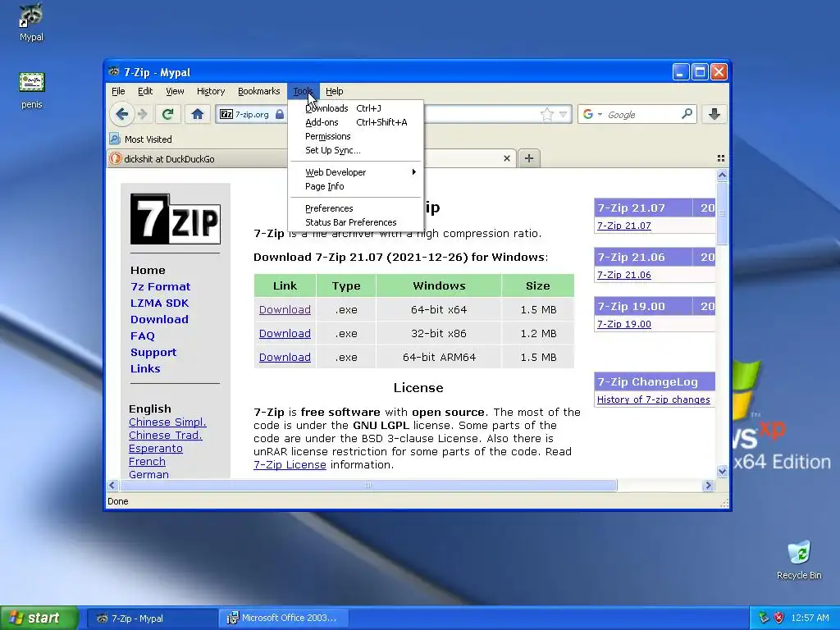Bookmark this page with the star icon
840x630 pixels.
point(547,114)
